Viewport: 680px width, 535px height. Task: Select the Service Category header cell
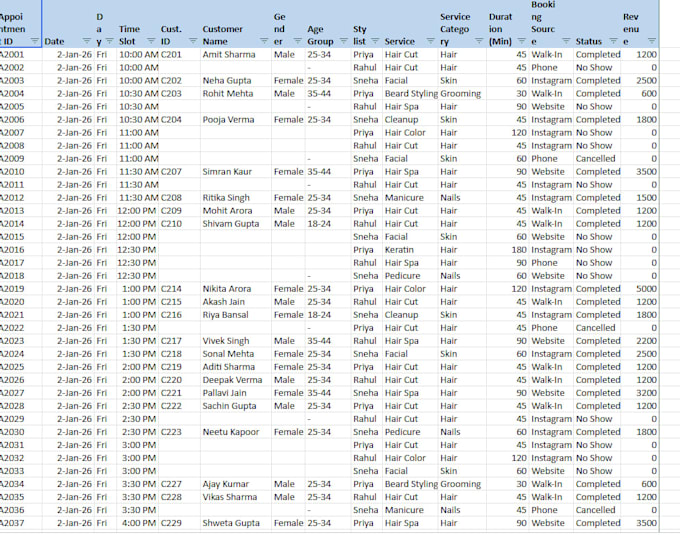[461, 24]
